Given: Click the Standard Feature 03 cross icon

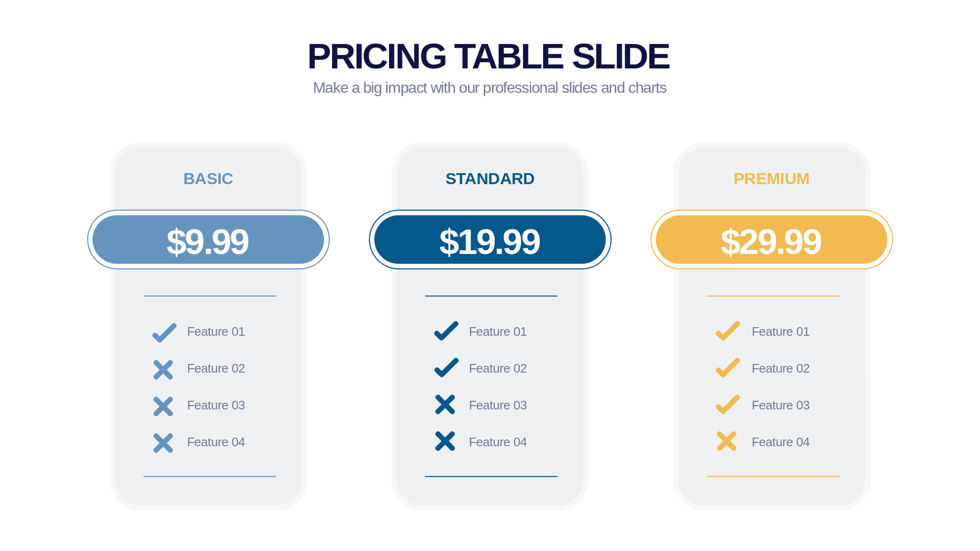Looking at the screenshot, I should [445, 405].
